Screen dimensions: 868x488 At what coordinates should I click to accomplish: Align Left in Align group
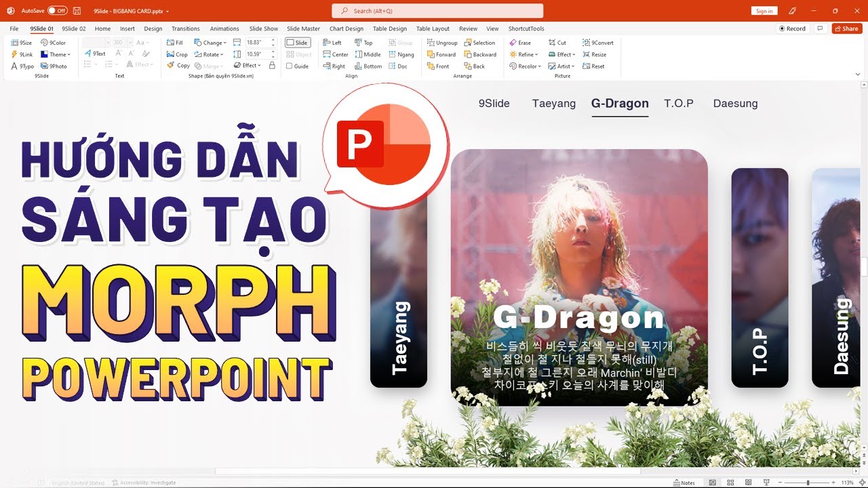(x=332, y=43)
